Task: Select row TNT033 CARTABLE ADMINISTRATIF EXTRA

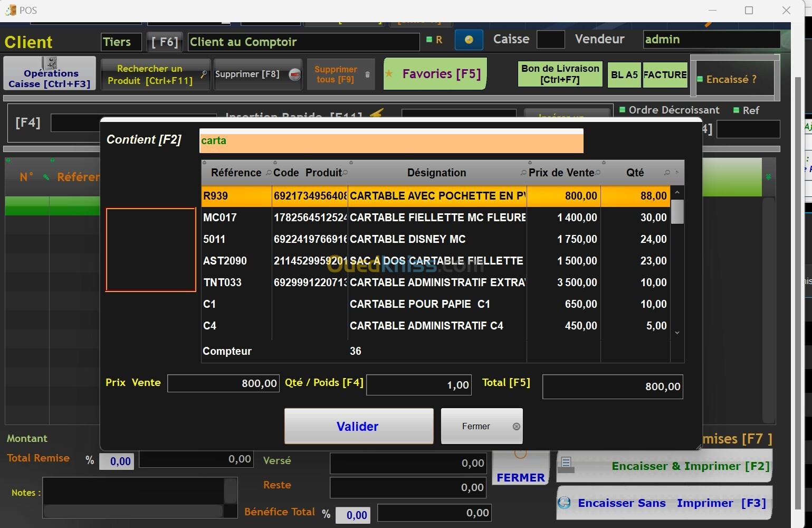Action: click(x=436, y=282)
